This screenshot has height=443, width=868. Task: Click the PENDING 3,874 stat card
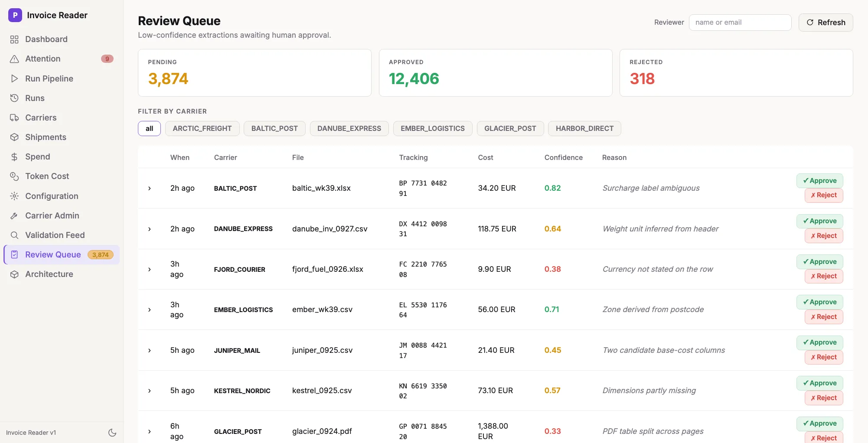pyautogui.click(x=255, y=73)
